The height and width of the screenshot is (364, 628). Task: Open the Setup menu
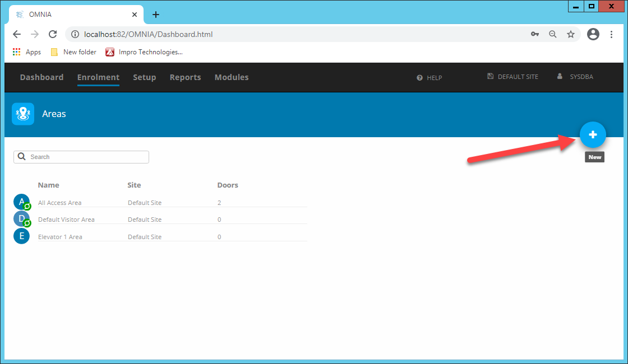(x=144, y=77)
